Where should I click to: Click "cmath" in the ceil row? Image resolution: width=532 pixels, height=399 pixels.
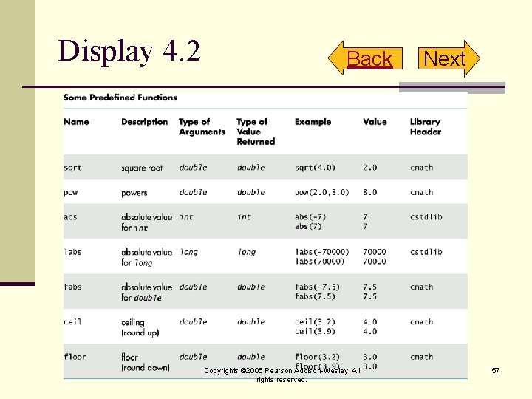pyautogui.click(x=422, y=322)
